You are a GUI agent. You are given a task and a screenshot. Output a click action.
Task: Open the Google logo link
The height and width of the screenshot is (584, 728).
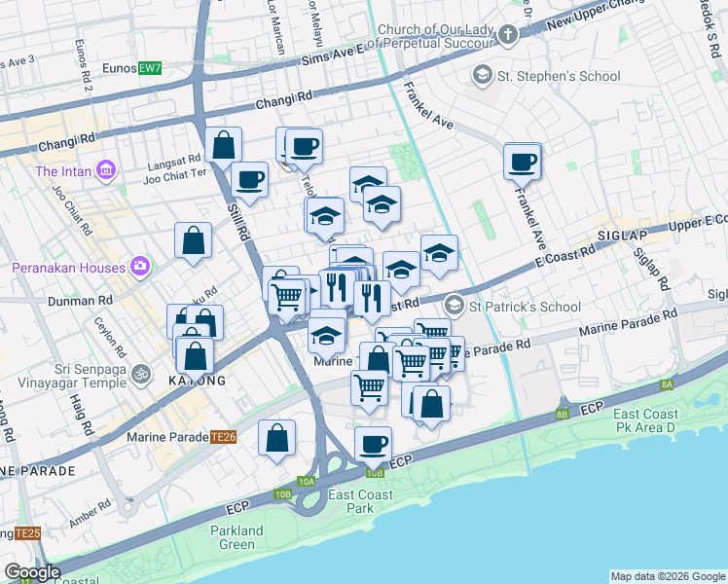[x=32, y=572]
